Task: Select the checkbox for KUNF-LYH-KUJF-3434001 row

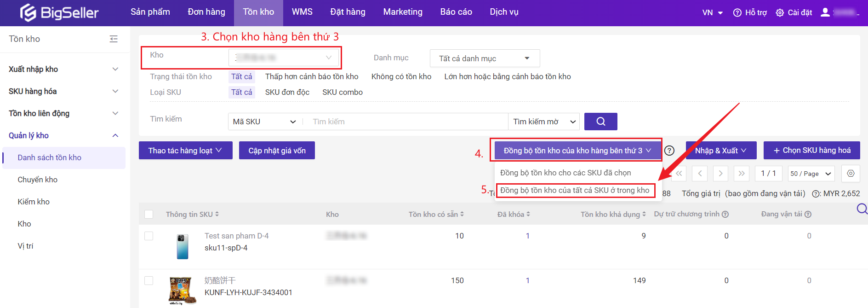Action: coord(149,280)
